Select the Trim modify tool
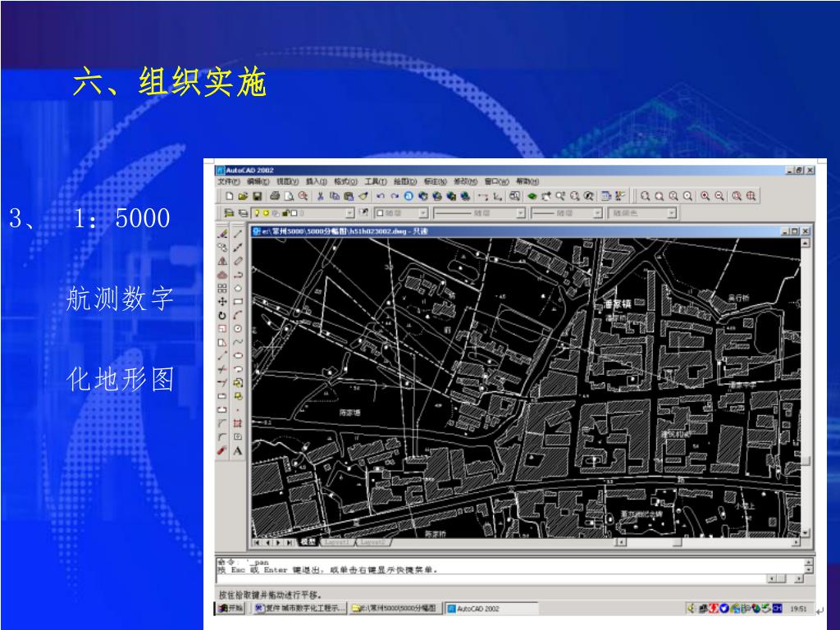 pyautogui.click(x=222, y=369)
